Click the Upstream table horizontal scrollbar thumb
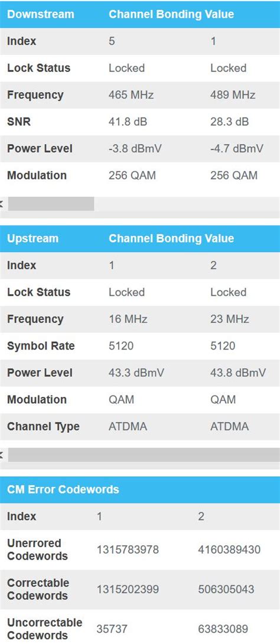 coord(144,455)
